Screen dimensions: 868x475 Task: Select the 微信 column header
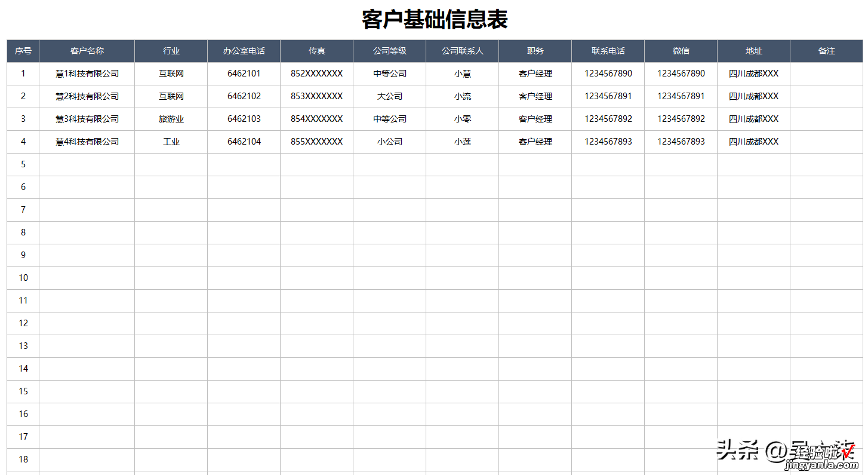pos(681,51)
